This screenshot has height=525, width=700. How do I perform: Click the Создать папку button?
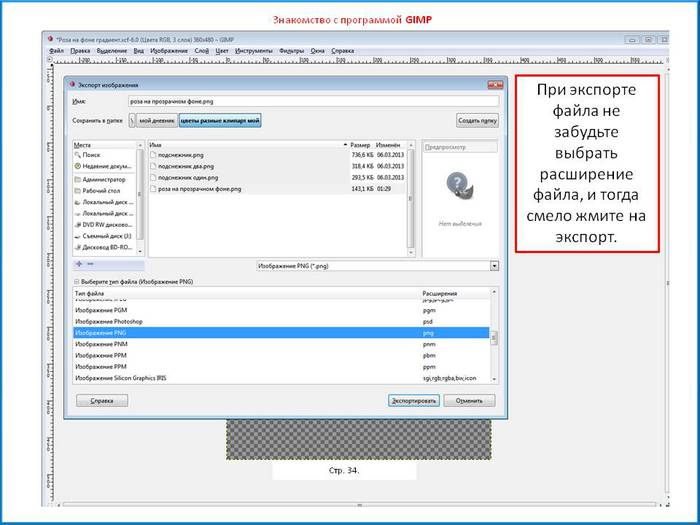tap(477, 121)
